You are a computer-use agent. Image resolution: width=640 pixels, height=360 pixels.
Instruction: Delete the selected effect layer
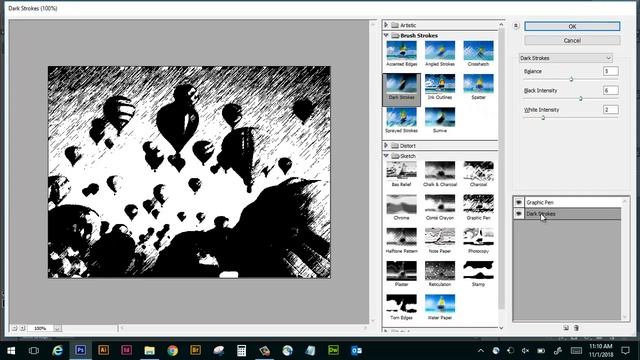point(576,328)
